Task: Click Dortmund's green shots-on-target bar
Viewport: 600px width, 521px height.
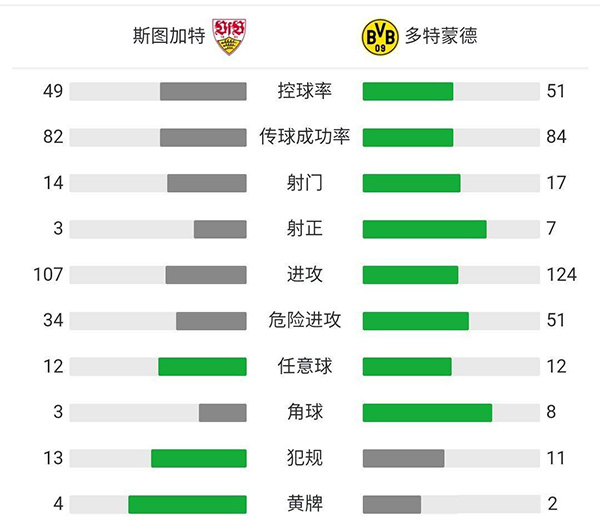Action: pyautogui.click(x=424, y=229)
